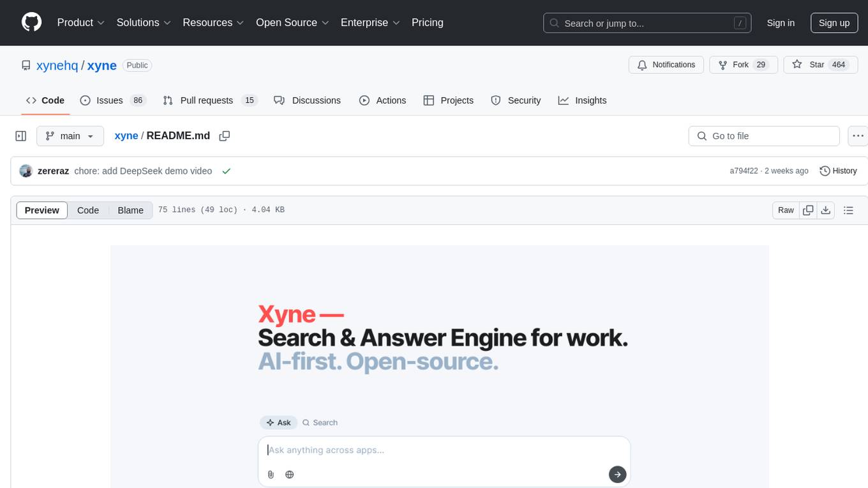Open commit message about DeepSeek demo video
The image size is (868, 488).
click(x=143, y=171)
